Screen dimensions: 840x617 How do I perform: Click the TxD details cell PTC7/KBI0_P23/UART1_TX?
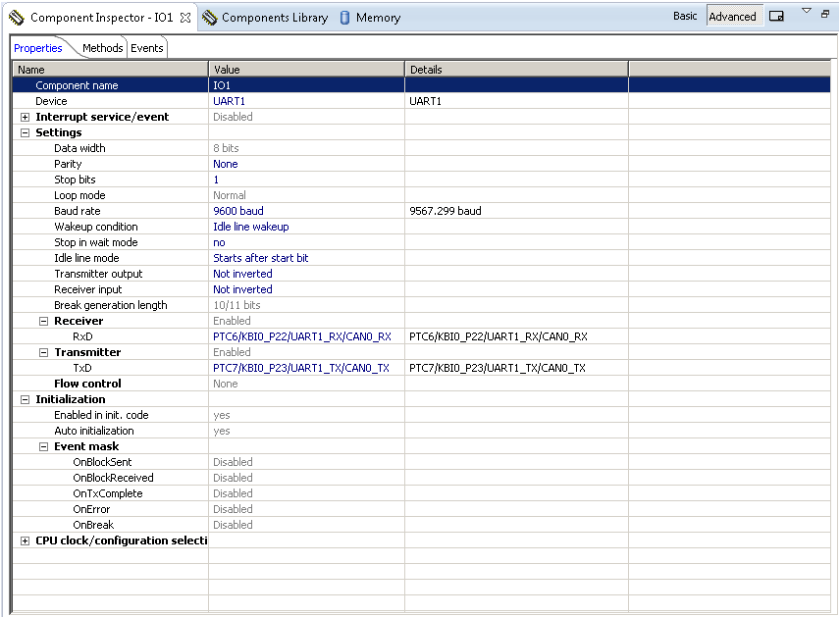click(x=516, y=368)
